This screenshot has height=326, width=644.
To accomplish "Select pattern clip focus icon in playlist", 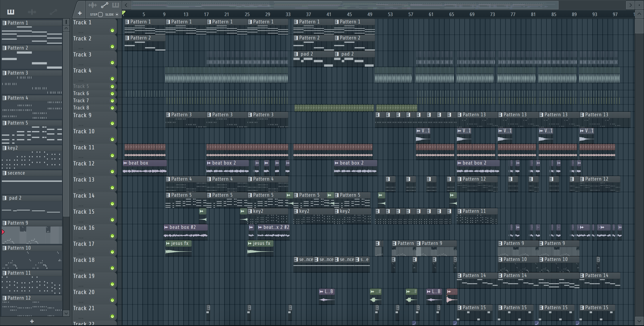I will click(116, 5).
